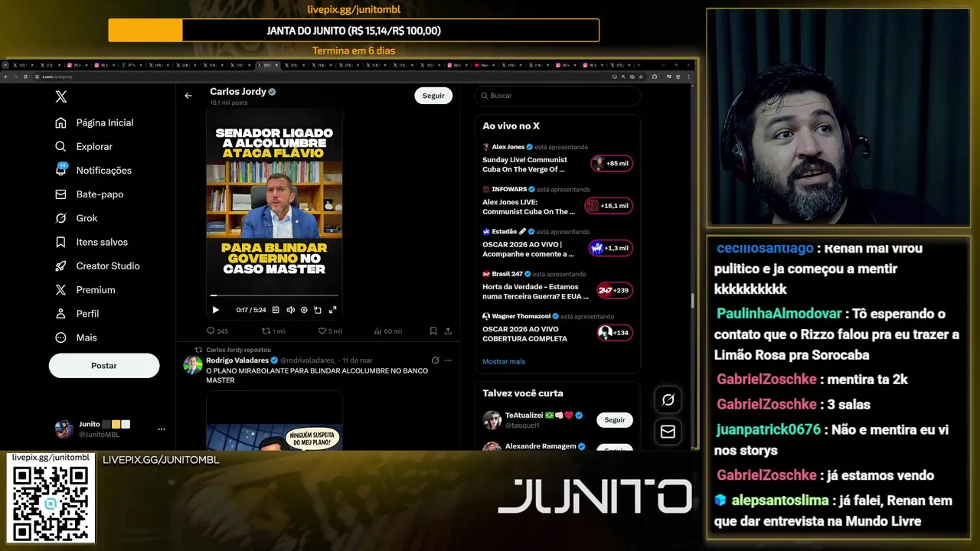Viewport: 980px width, 551px height.
Task: Open Explorar from the sidebar
Action: point(83,146)
